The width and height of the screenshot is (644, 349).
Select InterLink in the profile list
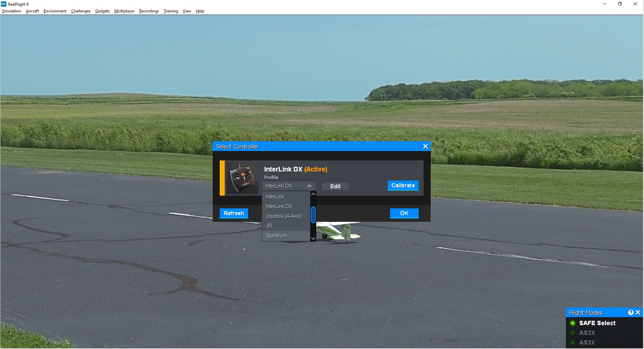point(275,197)
